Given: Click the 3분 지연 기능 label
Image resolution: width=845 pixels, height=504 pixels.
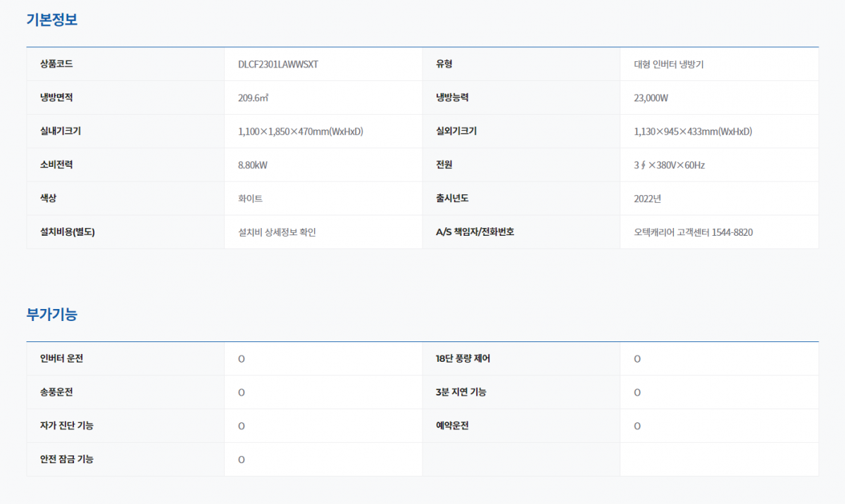Looking at the screenshot, I should (461, 392).
